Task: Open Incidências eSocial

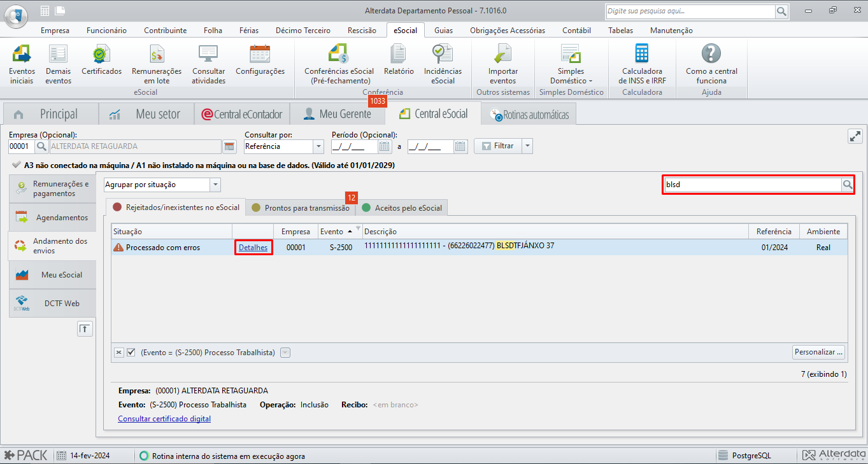Action: coord(443,64)
